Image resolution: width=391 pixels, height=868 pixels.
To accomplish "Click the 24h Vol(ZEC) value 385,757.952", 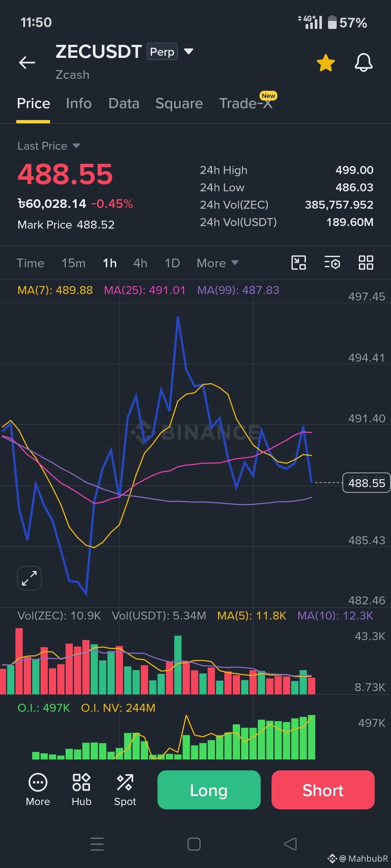I will 339,205.
